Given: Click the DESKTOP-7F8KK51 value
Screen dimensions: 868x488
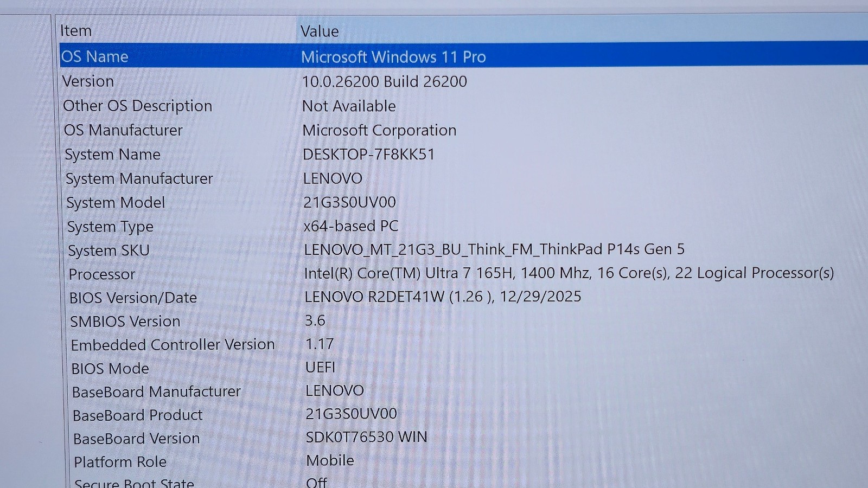Looking at the screenshot, I should 369,155.
